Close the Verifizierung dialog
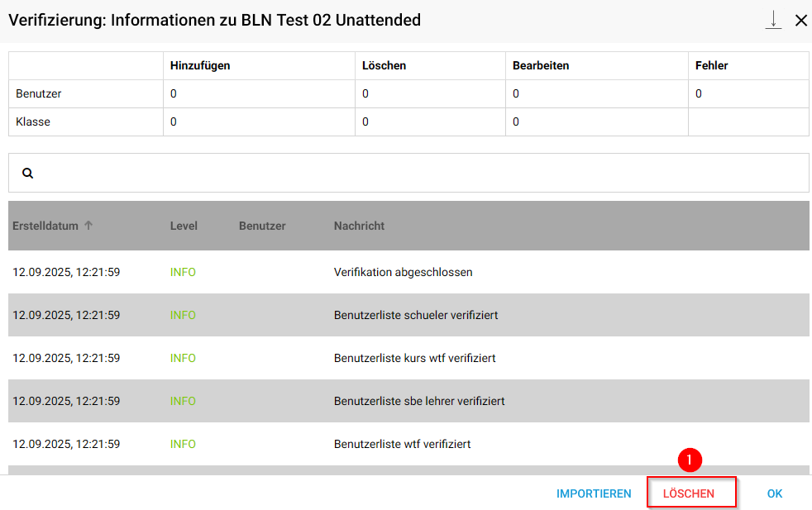Viewport: 812px width, 510px height. pos(800,21)
